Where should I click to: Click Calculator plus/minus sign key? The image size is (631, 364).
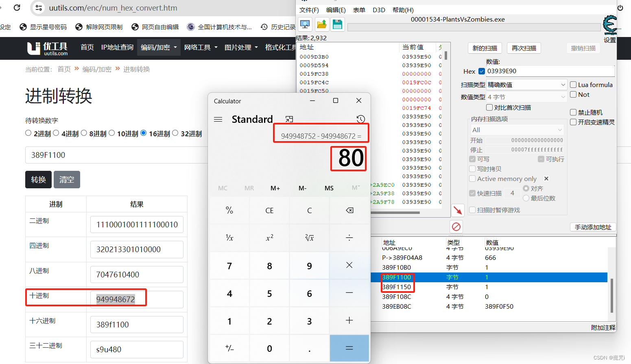(229, 348)
